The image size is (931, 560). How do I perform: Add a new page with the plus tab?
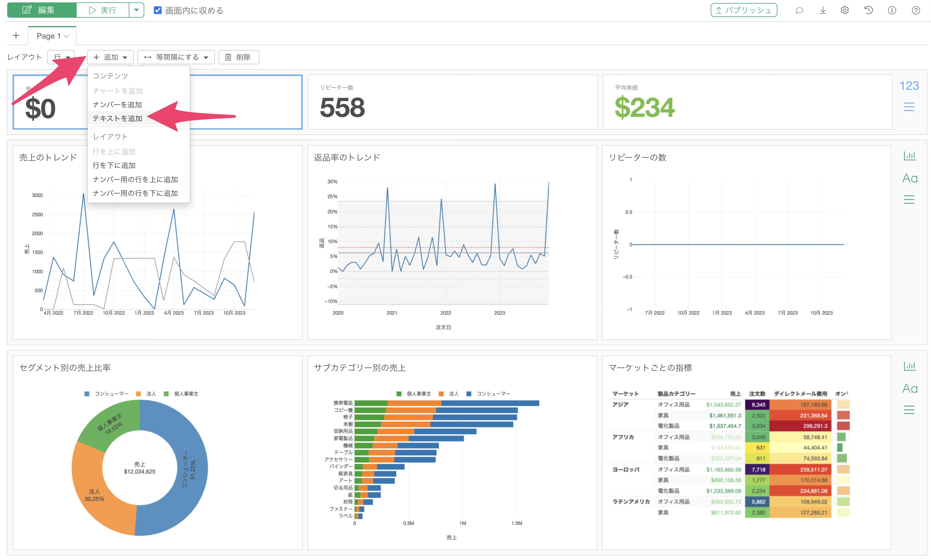tap(16, 36)
